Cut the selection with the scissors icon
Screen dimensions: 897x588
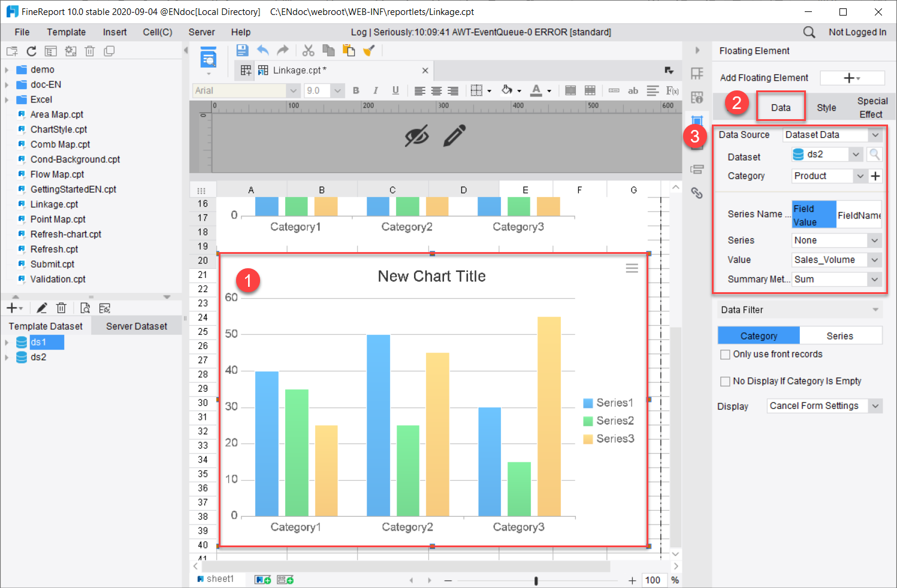309,50
